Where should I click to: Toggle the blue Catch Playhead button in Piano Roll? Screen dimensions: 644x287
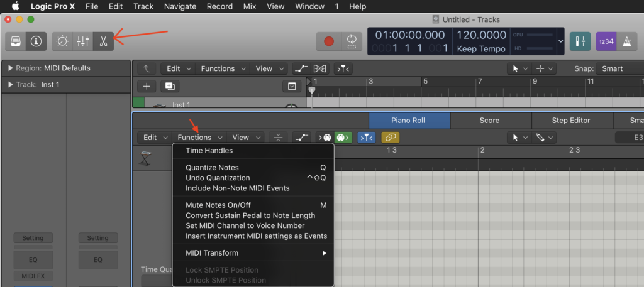pyautogui.click(x=367, y=138)
